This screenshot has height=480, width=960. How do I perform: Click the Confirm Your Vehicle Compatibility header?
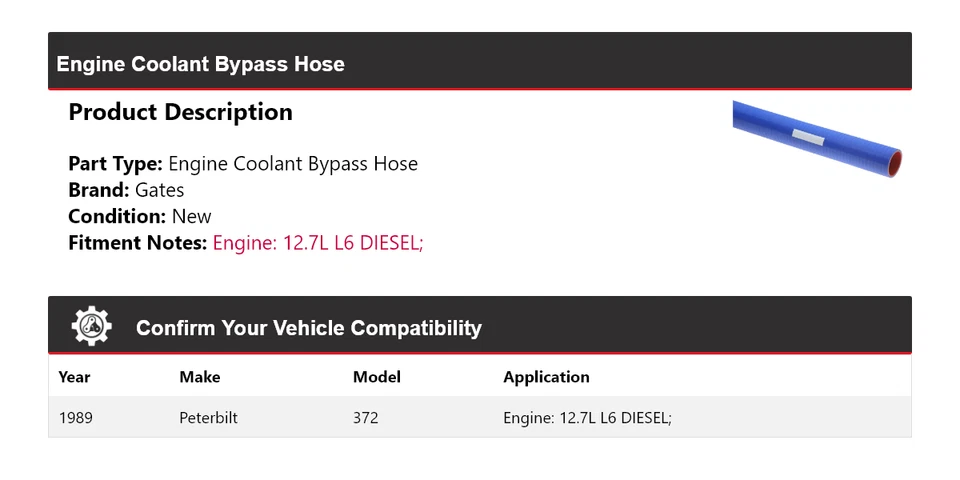click(x=308, y=328)
